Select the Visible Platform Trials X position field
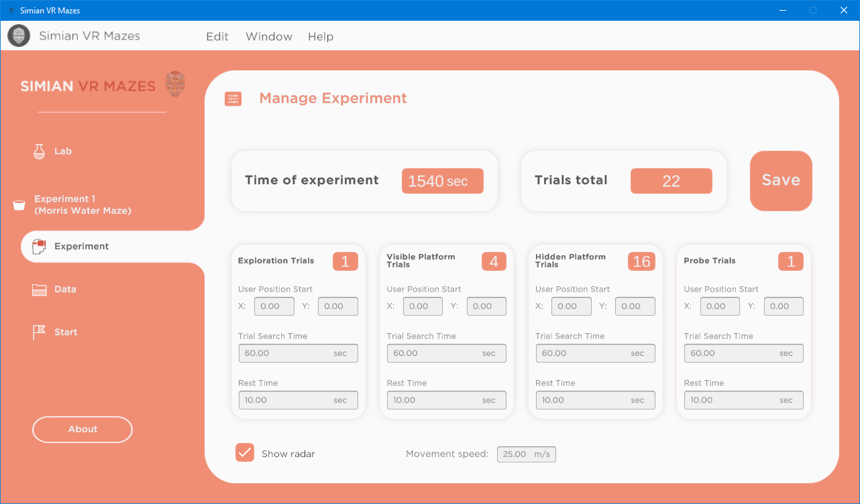860x504 pixels. pos(423,306)
